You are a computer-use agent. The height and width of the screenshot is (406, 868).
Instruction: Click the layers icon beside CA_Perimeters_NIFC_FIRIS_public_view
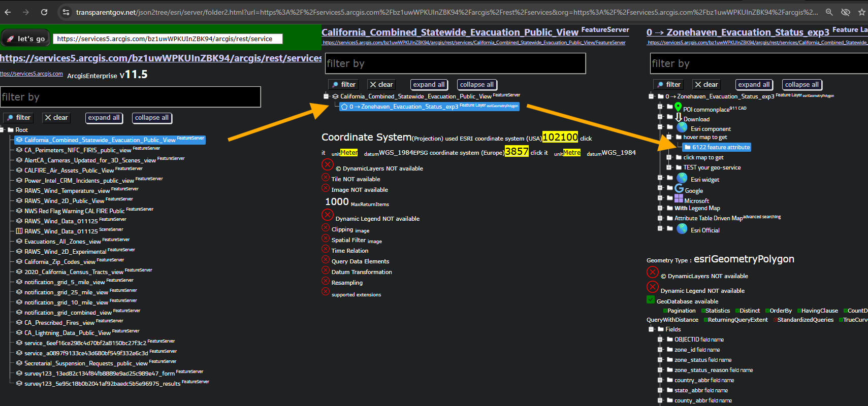19,150
